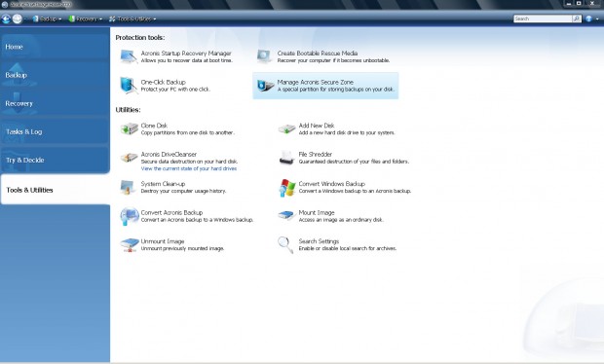
Task: Switch to the Recovery sidebar tab
Action: tap(56, 103)
